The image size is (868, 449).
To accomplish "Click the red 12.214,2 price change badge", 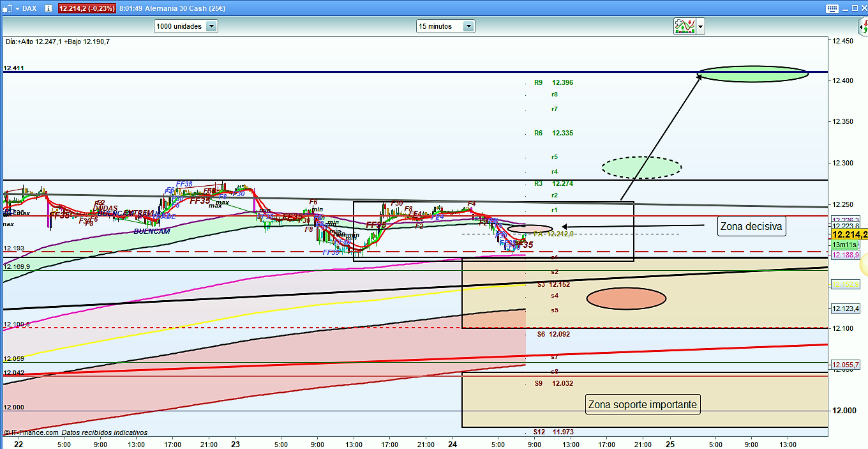I will click(87, 8).
